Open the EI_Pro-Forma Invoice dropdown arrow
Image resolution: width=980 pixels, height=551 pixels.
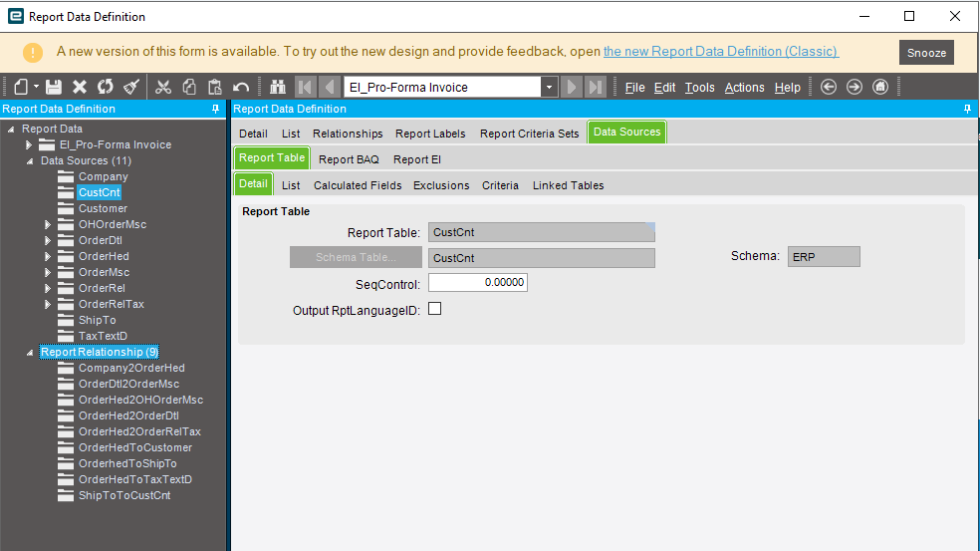[549, 87]
